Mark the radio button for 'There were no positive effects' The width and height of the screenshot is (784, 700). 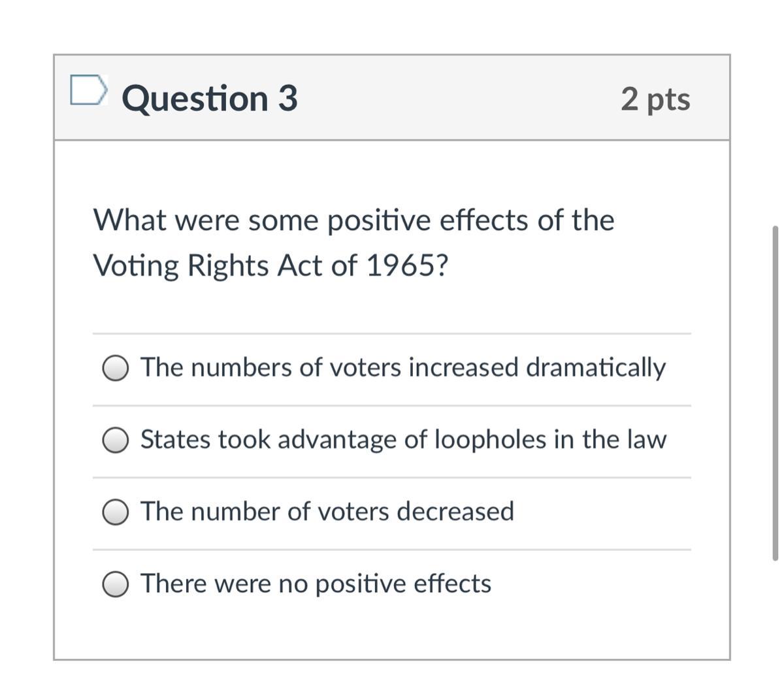coord(115,584)
